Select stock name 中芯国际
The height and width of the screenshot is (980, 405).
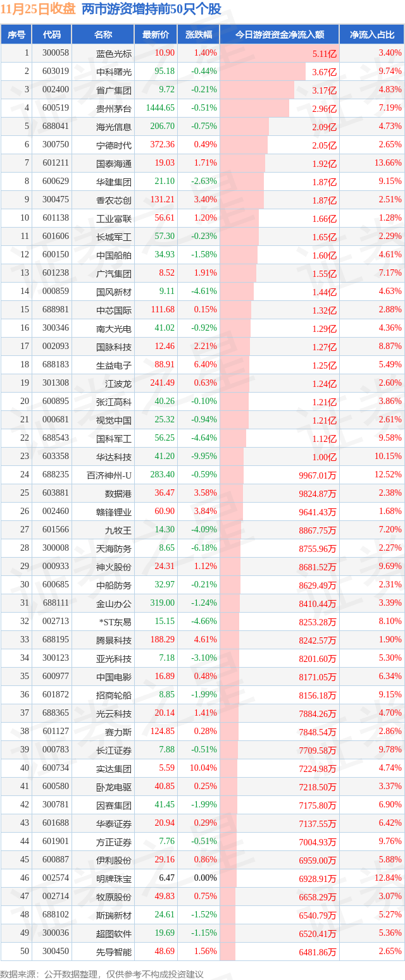point(114,310)
